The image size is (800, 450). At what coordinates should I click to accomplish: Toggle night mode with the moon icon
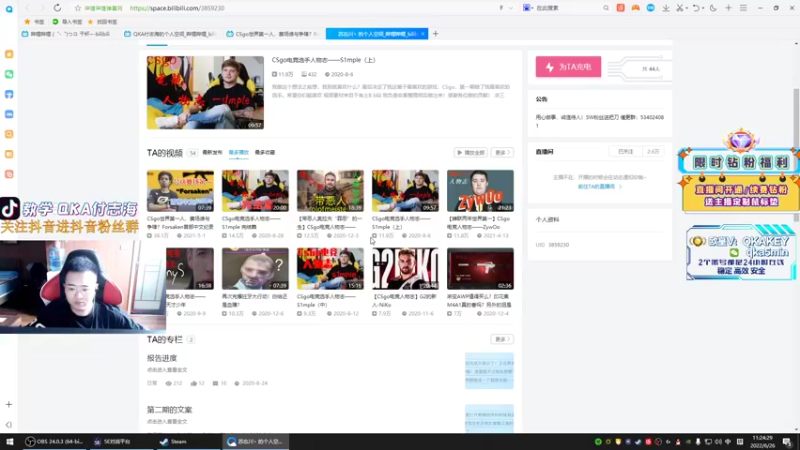(713, 8)
